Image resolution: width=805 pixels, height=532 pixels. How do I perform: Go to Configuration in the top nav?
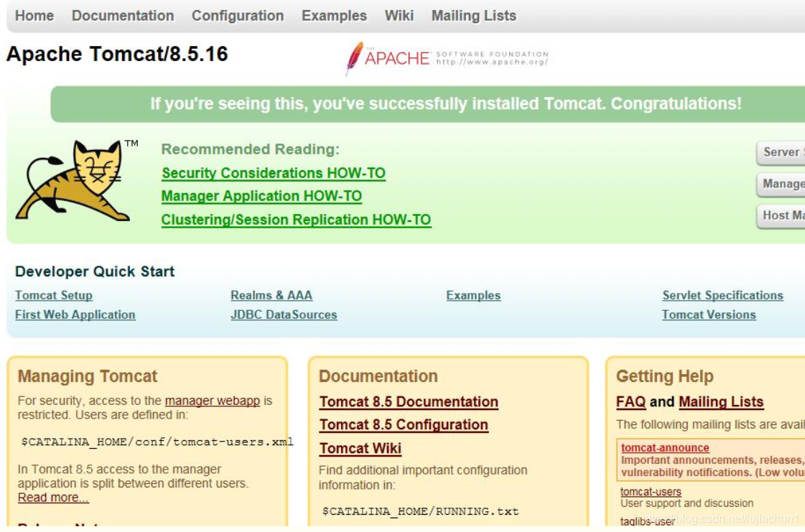pos(238,16)
